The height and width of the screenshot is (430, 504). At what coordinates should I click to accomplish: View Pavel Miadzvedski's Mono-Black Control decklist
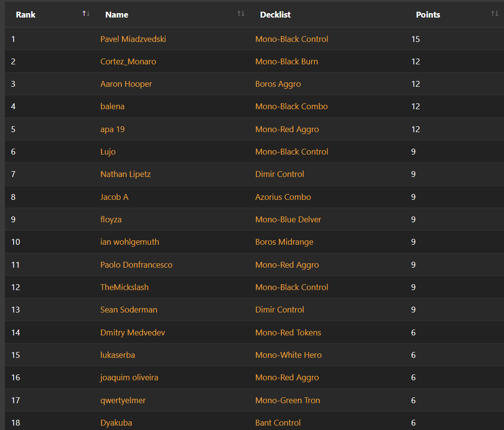[x=291, y=39]
